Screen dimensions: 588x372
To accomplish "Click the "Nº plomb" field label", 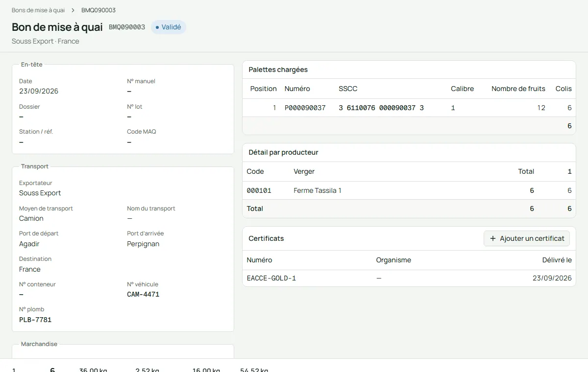I will pyautogui.click(x=32, y=309).
